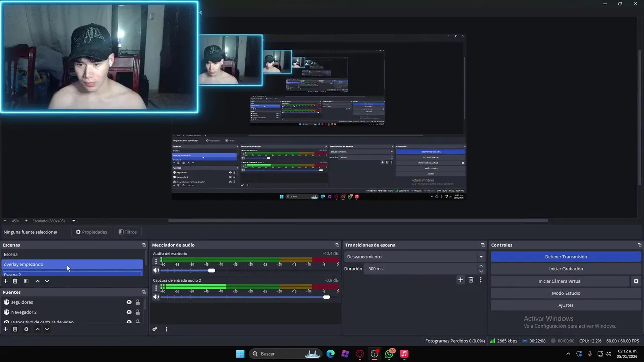644x362 pixels.
Task: Open Windows Start menu
Action: (x=240, y=354)
